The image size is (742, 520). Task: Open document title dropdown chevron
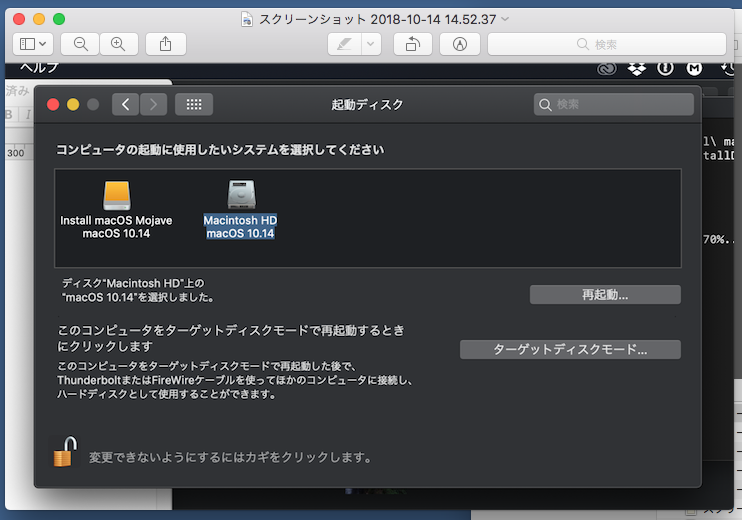(x=505, y=19)
